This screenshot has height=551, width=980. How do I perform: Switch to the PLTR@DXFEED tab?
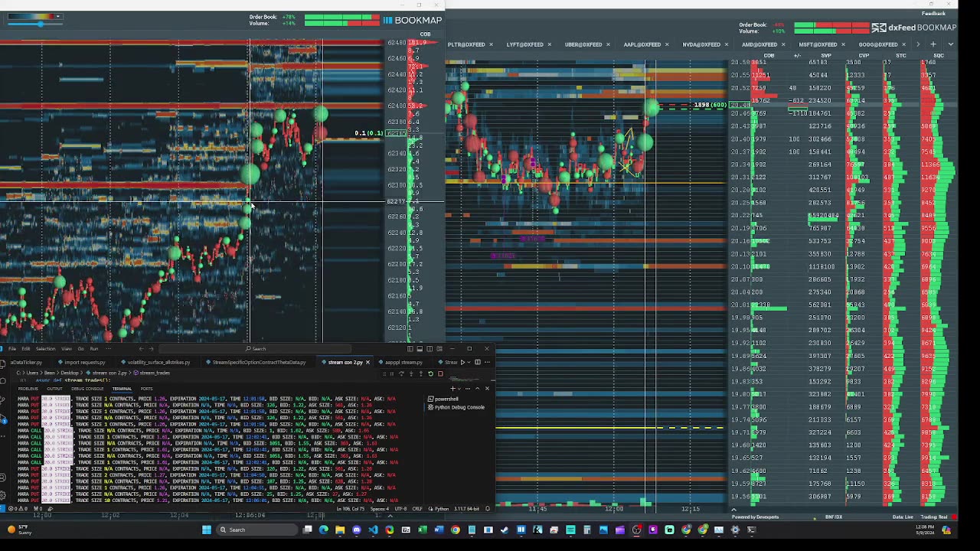pyautogui.click(x=466, y=44)
